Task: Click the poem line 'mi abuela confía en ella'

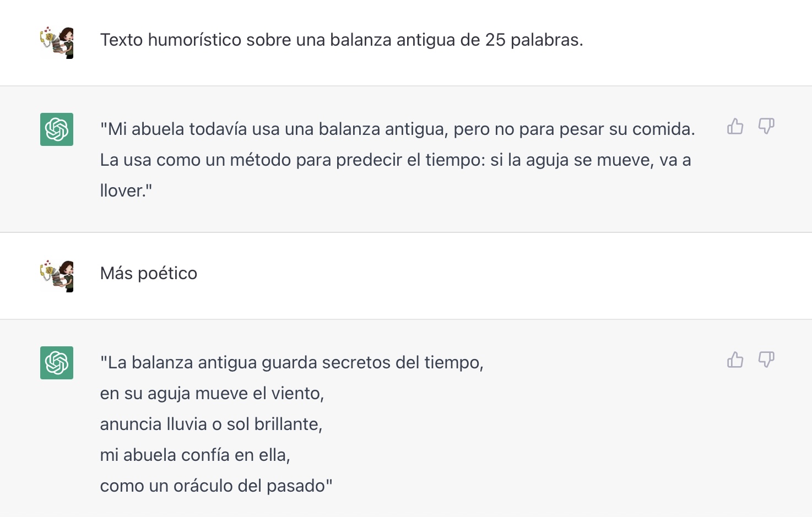Action: [195, 455]
